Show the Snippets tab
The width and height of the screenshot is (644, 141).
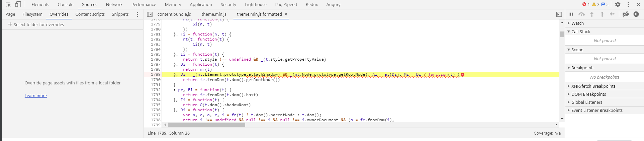pos(120,14)
